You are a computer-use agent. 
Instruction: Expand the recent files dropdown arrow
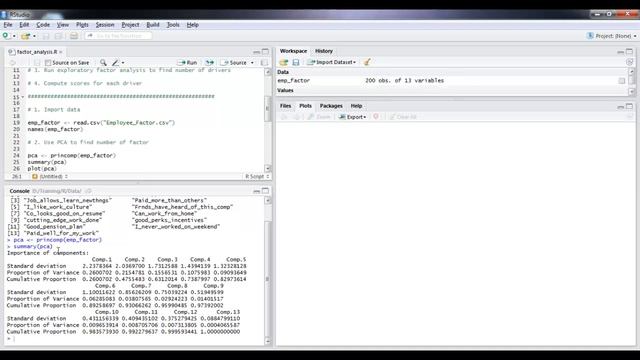point(34,36)
